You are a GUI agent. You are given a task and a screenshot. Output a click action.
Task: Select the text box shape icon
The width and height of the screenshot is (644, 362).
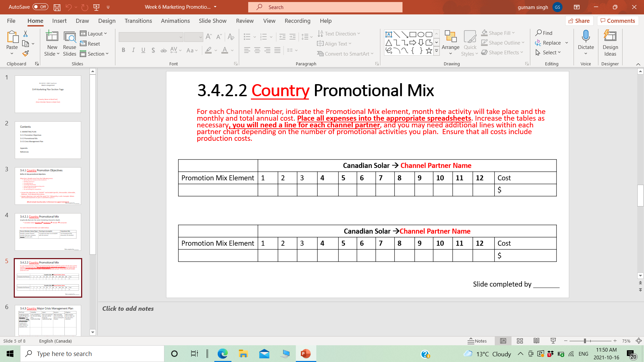[389, 34]
